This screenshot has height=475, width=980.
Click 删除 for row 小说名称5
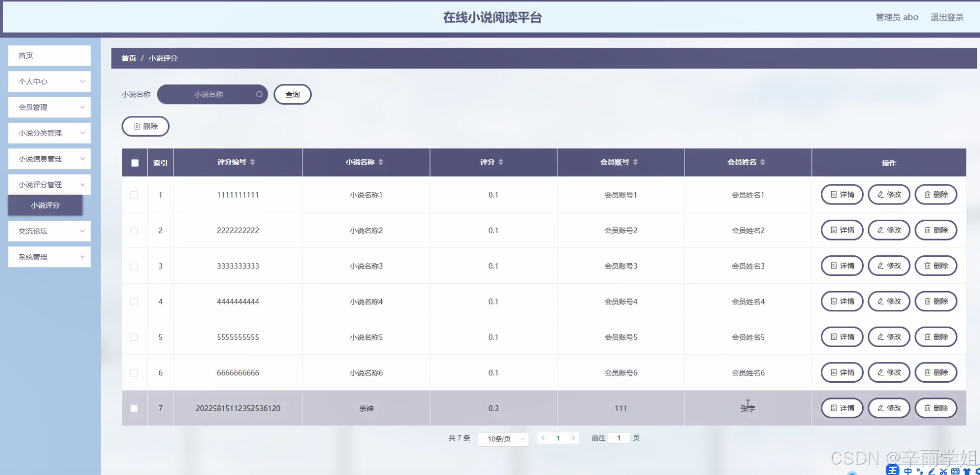tap(936, 337)
